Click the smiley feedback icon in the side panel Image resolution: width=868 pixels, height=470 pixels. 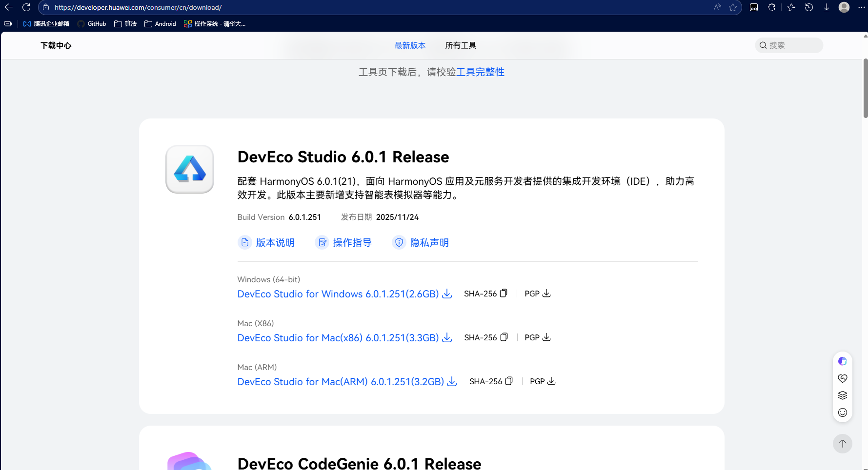tap(842, 412)
